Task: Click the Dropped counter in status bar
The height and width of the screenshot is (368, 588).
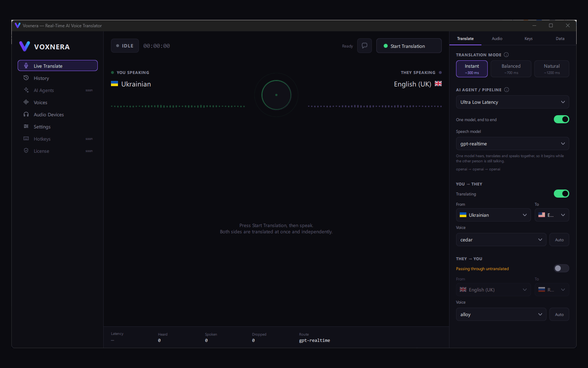Action: pos(259,337)
